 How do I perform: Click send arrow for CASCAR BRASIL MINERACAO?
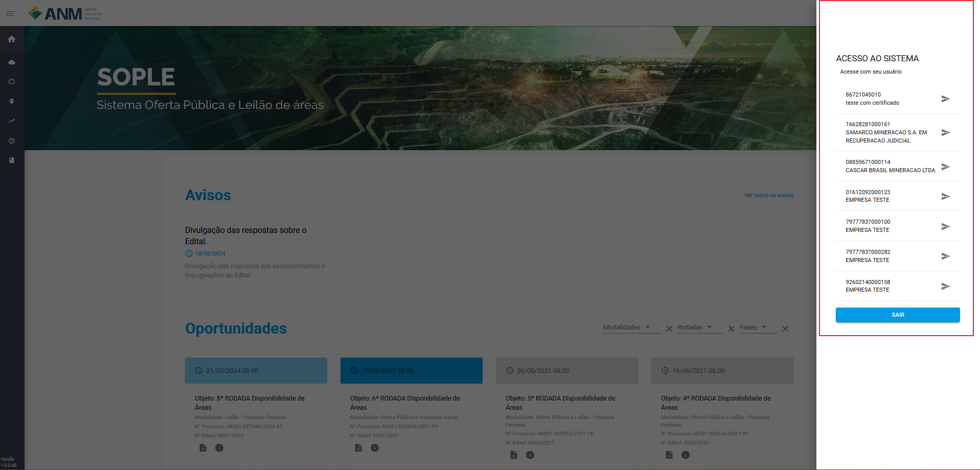[x=945, y=167]
